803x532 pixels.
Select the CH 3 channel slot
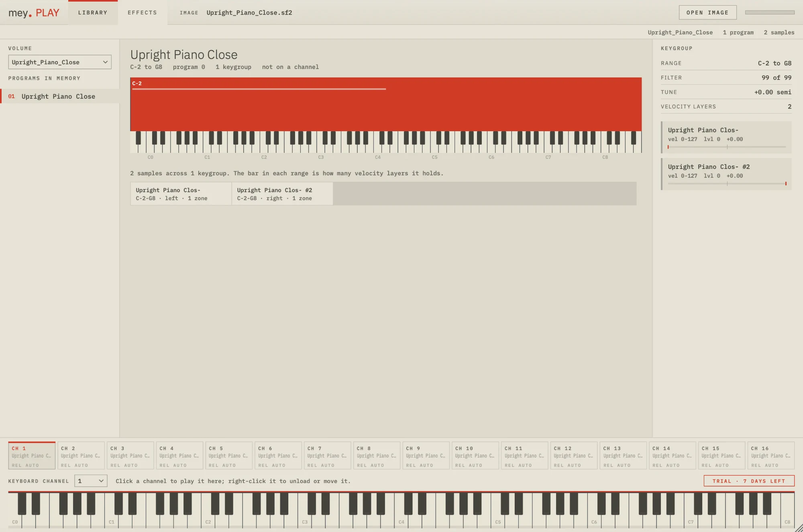(130, 456)
